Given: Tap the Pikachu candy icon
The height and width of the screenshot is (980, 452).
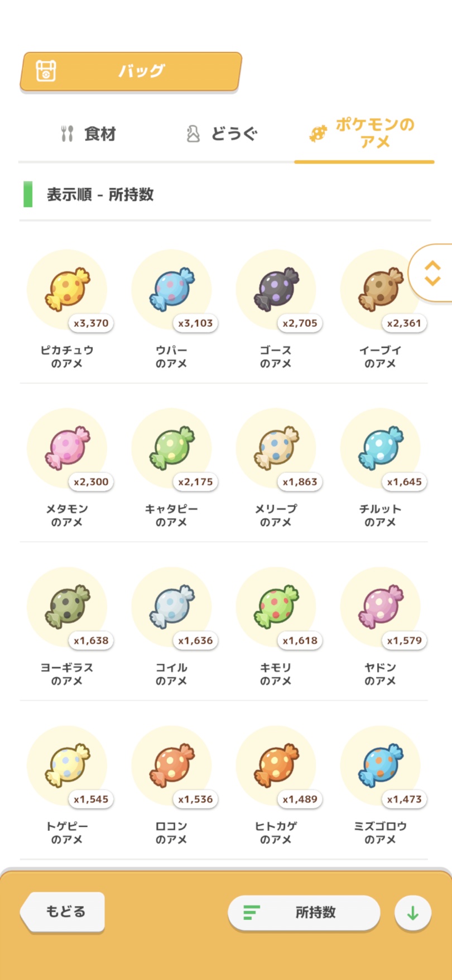Looking at the screenshot, I should click(67, 289).
